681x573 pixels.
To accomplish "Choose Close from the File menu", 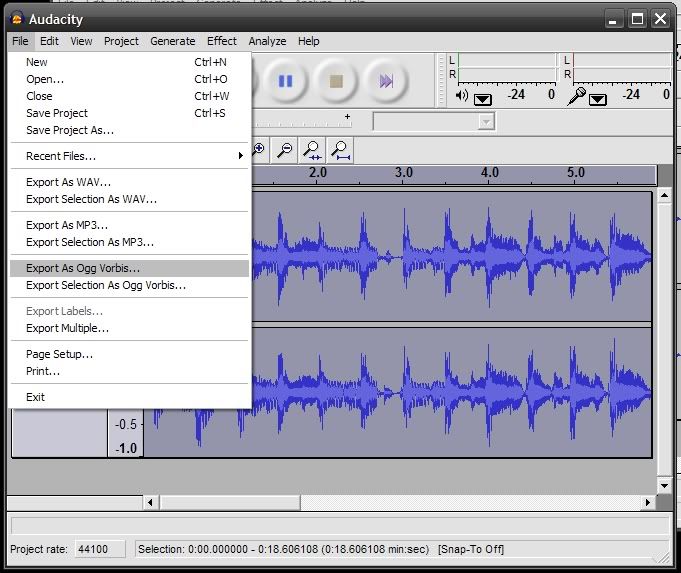I will click(x=129, y=96).
